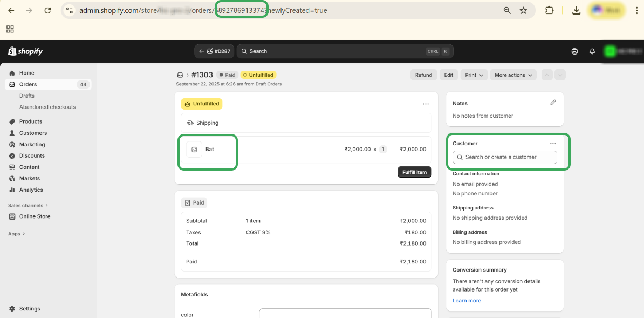Open Customers in sidebar
The image size is (644, 318).
point(33,133)
